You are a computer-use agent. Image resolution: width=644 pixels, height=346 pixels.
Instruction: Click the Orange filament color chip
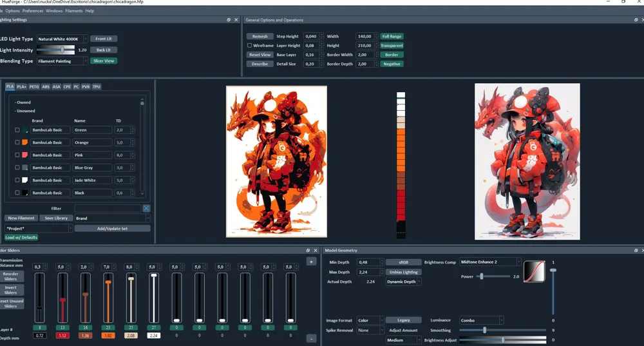pos(25,142)
